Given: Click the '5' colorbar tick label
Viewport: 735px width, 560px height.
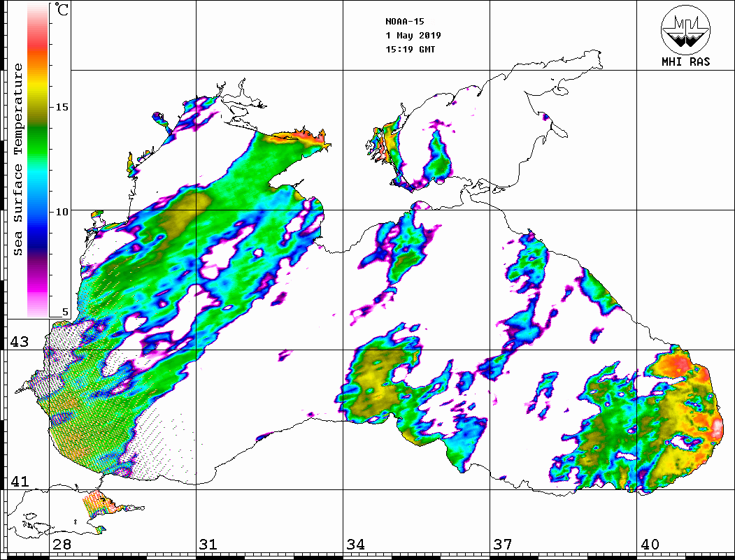Looking at the screenshot, I should (65, 312).
